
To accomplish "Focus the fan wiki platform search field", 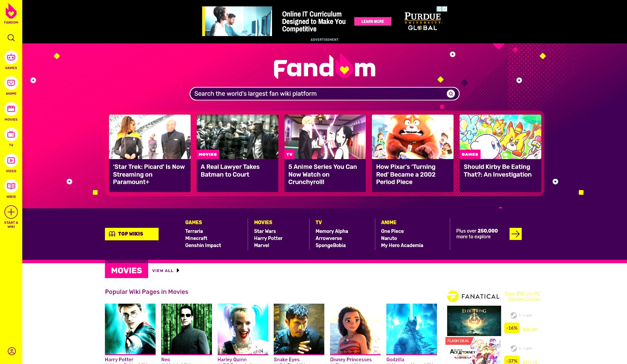I will (324, 94).
